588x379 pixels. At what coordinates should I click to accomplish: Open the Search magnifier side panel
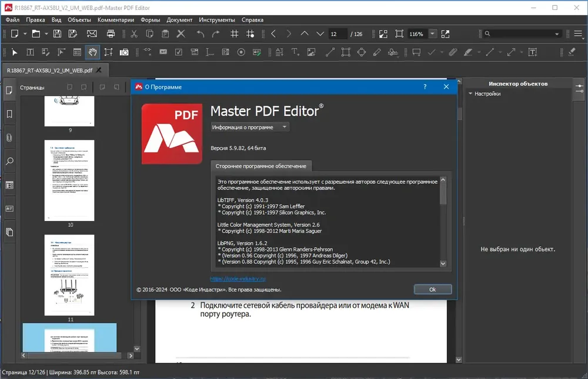point(9,161)
